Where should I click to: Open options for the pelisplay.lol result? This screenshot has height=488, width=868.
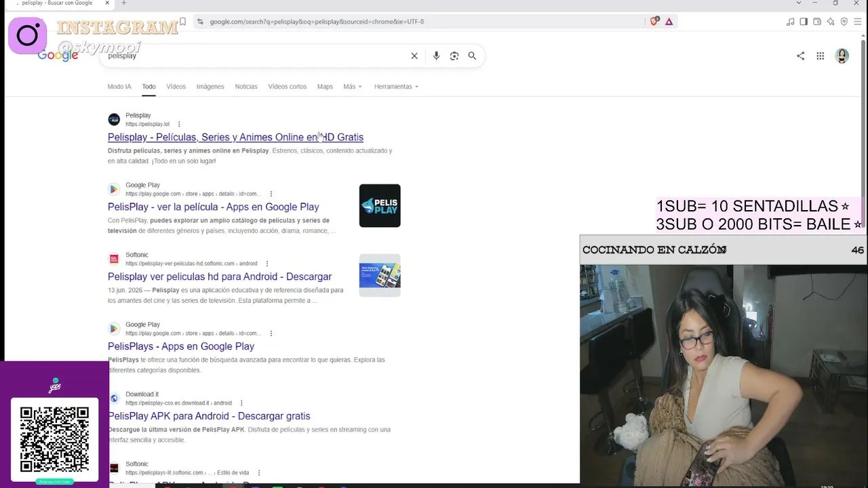(179, 124)
